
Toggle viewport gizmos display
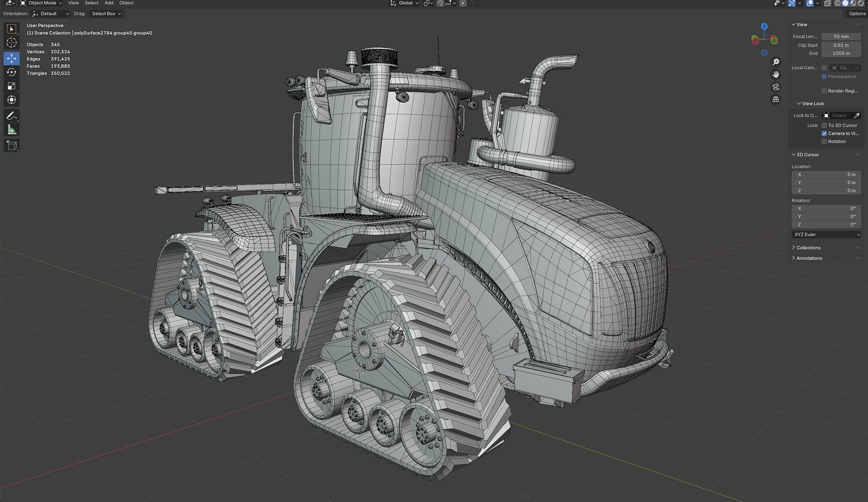click(x=792, y=3)
